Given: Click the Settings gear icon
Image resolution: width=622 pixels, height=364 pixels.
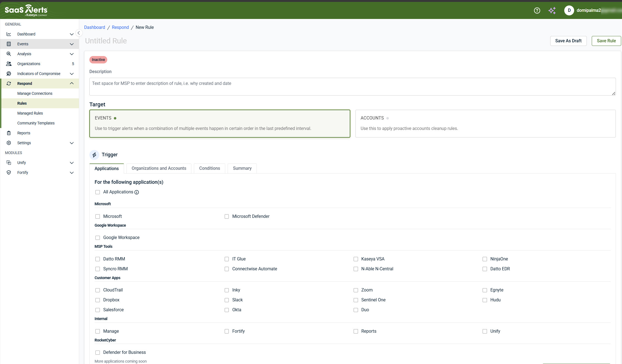Looking at the screenshot, I should click(x=9, y=143).
